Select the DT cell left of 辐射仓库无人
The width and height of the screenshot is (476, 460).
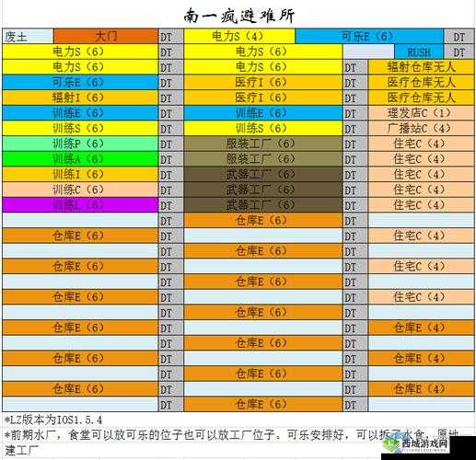point(355,67)
